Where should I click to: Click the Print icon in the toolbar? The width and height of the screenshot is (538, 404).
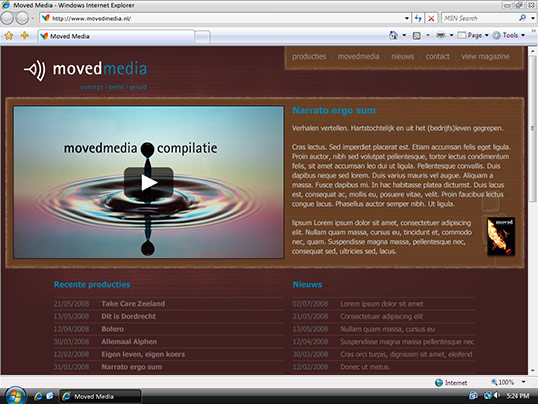pyautogui.click(x=441, y=35)
